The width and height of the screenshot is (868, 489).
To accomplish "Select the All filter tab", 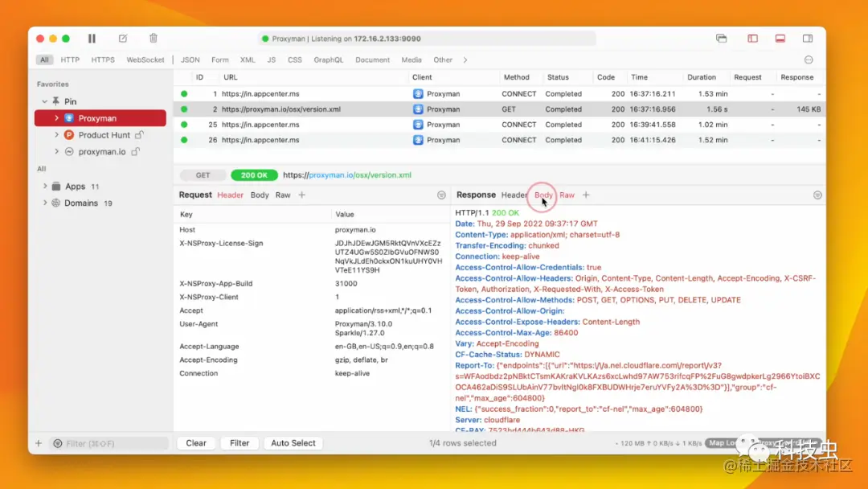I will click(x=44, y=60).
